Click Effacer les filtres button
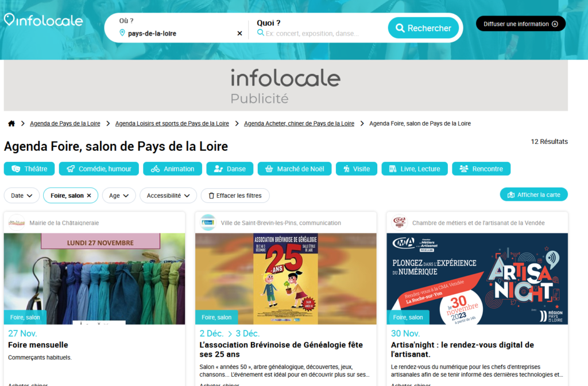Screen dimensions: 588x386 point(235,196)
